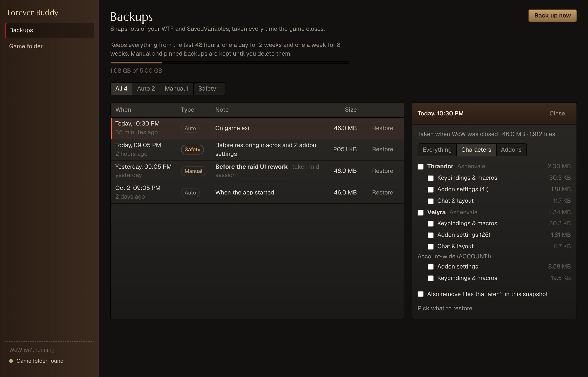Switch to the Auto 2 filter tab

click(146, 89)
